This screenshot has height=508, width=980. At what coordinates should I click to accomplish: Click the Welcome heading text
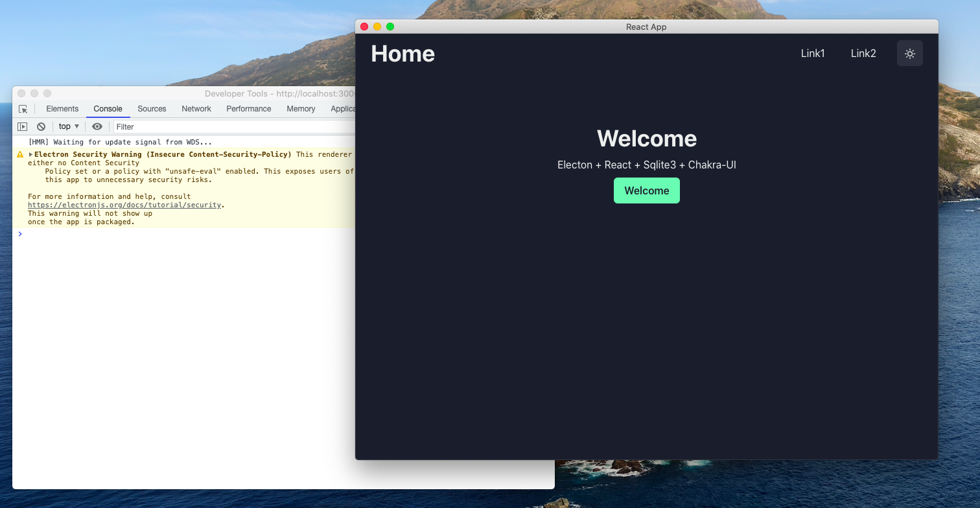pyautogui.click(x=647, y=139)
